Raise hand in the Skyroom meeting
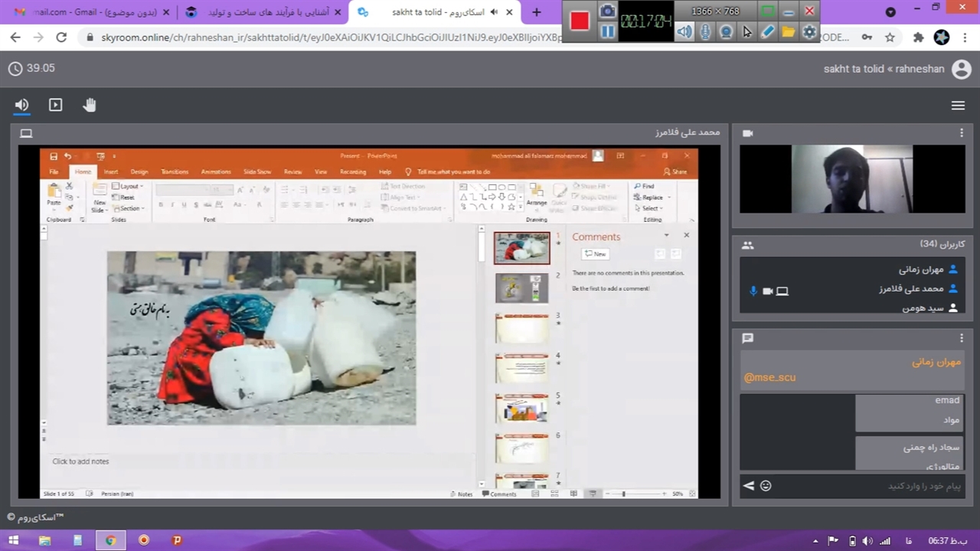This screenshot has height=551, width=980. (90, 105)
